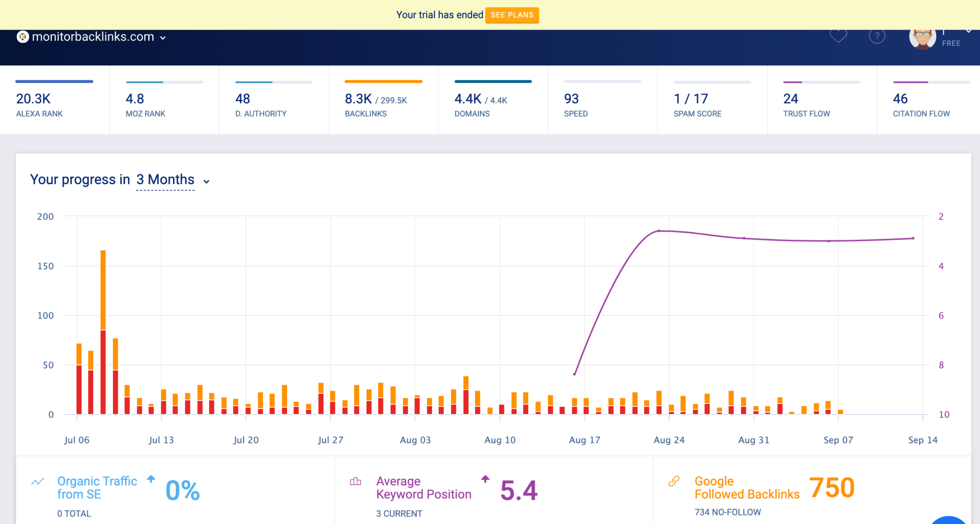Screen dimensions: 980x524
Task: Select the Moz Rank metric tile
Action: [x=164, y=100]
